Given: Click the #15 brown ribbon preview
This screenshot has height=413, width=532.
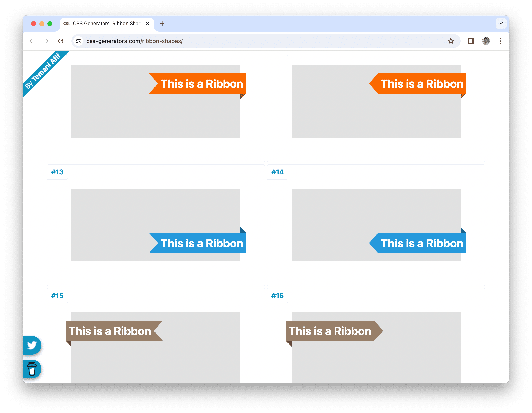Looking at the screenshot, I should 110,331.
